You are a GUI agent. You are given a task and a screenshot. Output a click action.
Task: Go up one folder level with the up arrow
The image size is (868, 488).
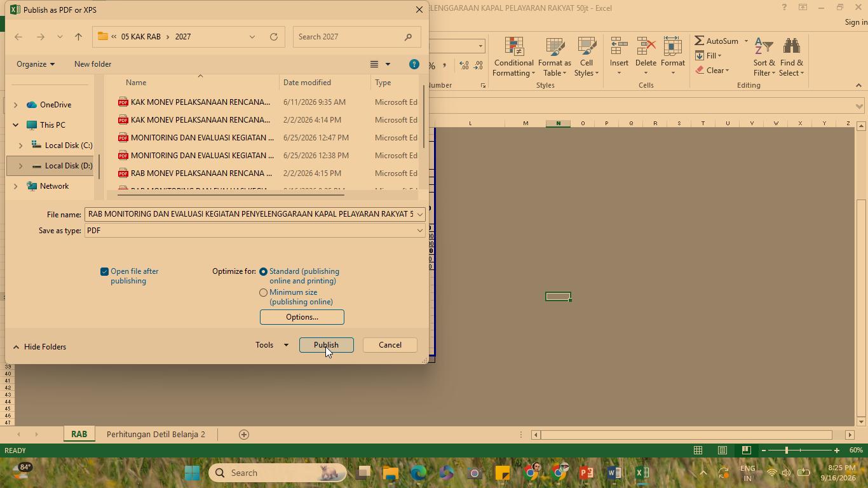[79, 37]
